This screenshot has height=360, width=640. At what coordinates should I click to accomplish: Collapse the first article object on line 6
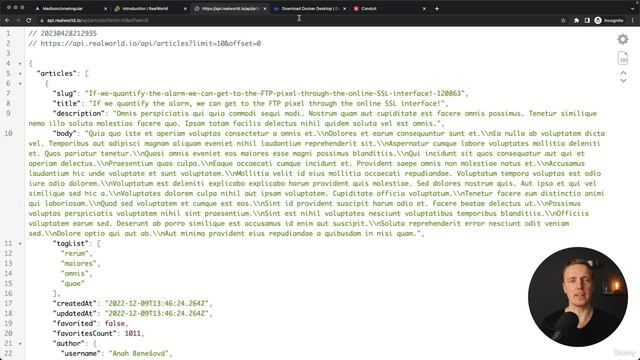(20, 84)
